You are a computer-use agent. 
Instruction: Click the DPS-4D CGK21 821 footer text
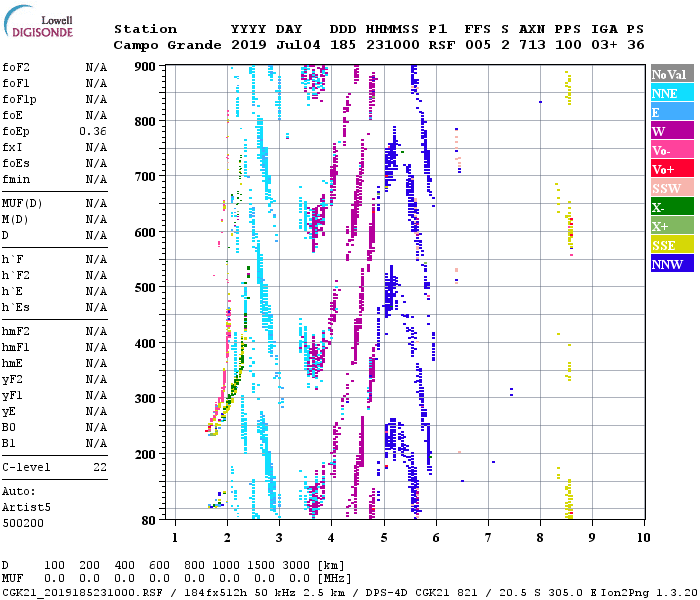pos(422,592)
